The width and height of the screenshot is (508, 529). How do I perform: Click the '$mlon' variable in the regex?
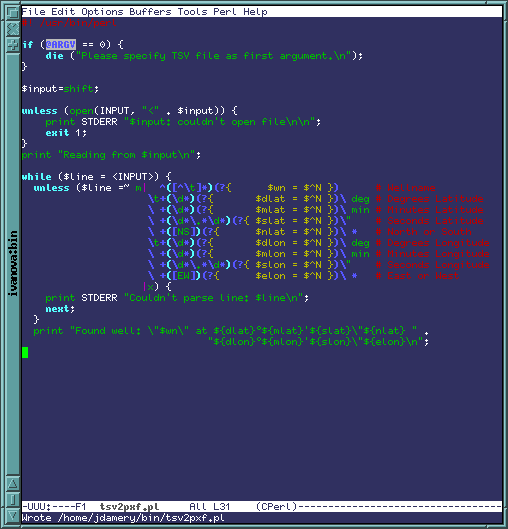(x=270, y=254)
